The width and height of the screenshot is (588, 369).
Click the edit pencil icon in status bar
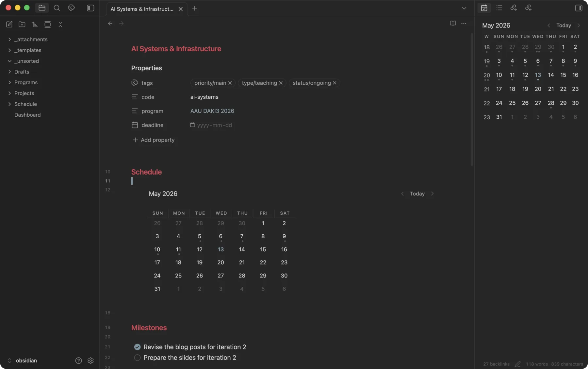[x=517, y=364]
